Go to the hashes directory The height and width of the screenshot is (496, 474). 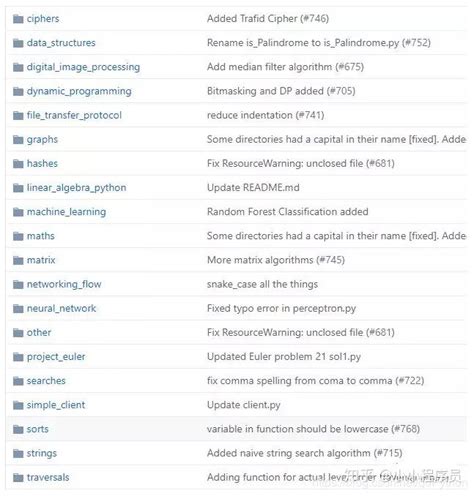(x=42, y=164)
